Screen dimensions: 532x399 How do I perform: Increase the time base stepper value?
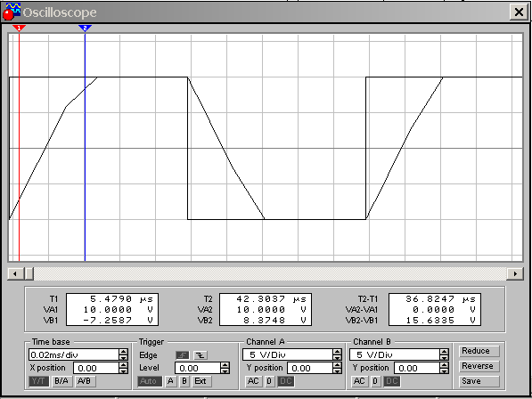point(124,352)
